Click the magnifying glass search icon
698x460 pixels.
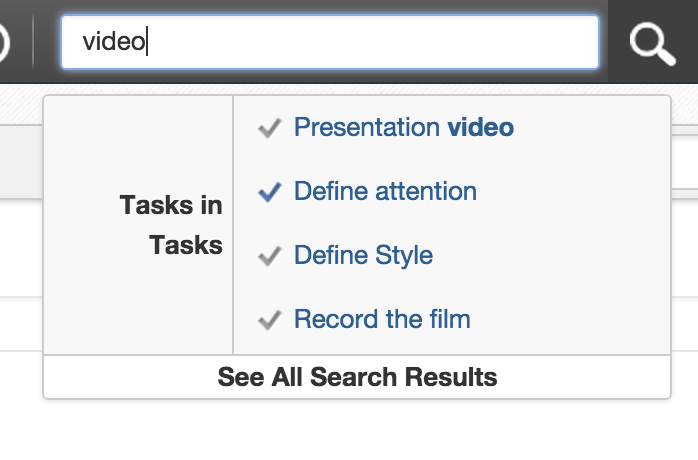[653, 44]
